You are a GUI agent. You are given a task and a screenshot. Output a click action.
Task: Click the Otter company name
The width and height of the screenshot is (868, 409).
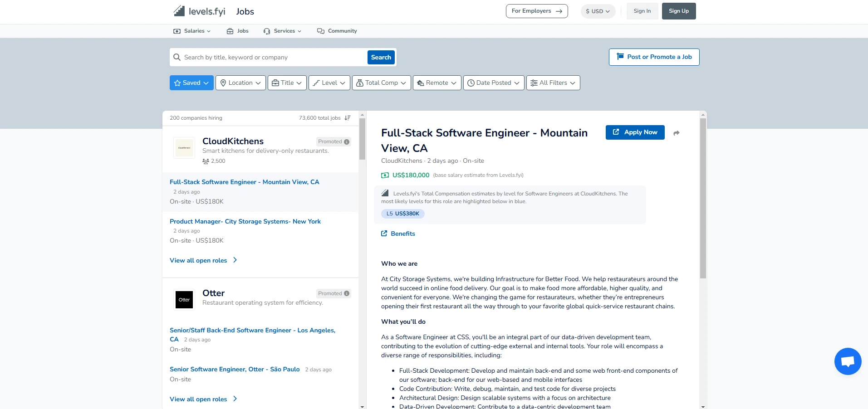click(213, 293)
